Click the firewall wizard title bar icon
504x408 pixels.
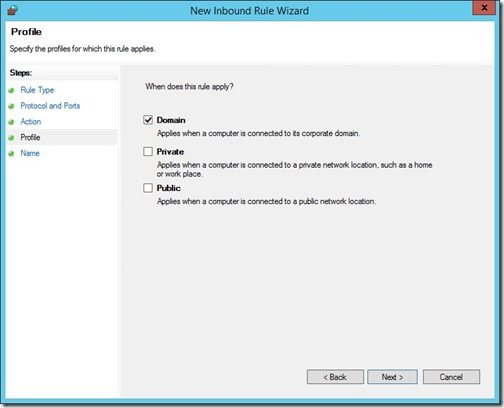(x=12, y=10)
